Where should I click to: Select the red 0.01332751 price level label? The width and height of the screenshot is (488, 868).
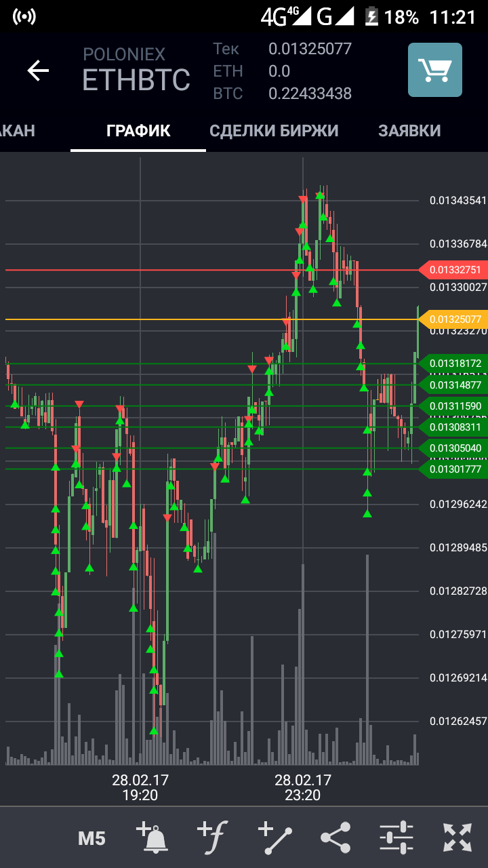coord(453,270)
